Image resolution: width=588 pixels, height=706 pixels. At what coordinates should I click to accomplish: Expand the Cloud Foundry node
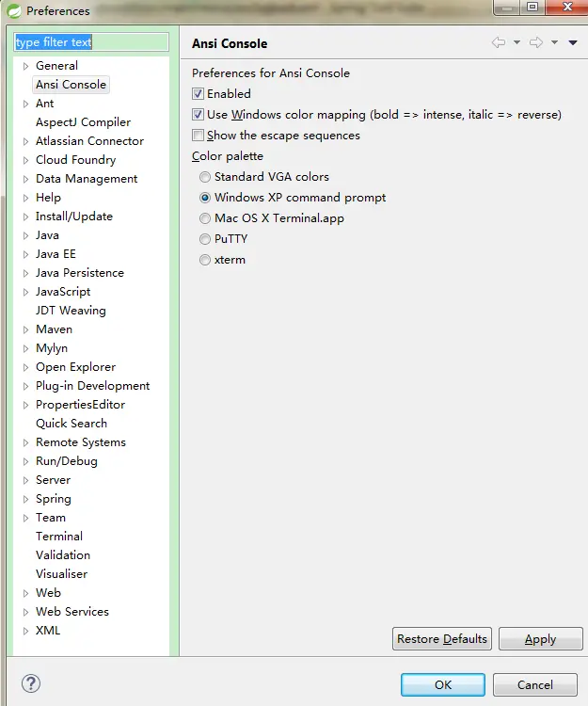(x=25, y=160)
